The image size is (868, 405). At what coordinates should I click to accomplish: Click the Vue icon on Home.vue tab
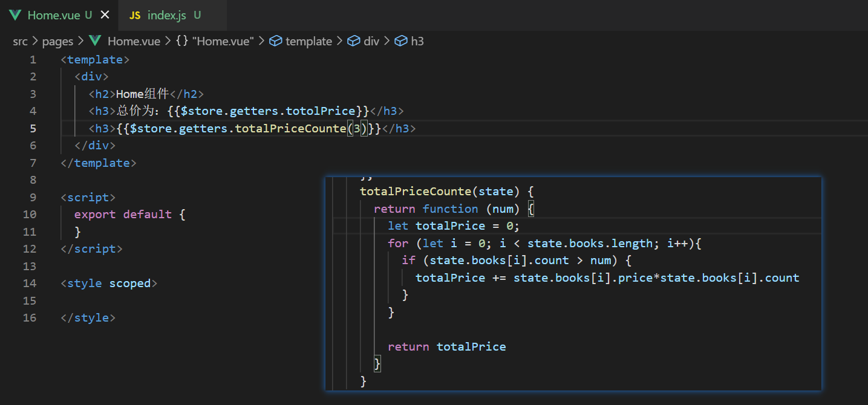click(x=15, y=16)
